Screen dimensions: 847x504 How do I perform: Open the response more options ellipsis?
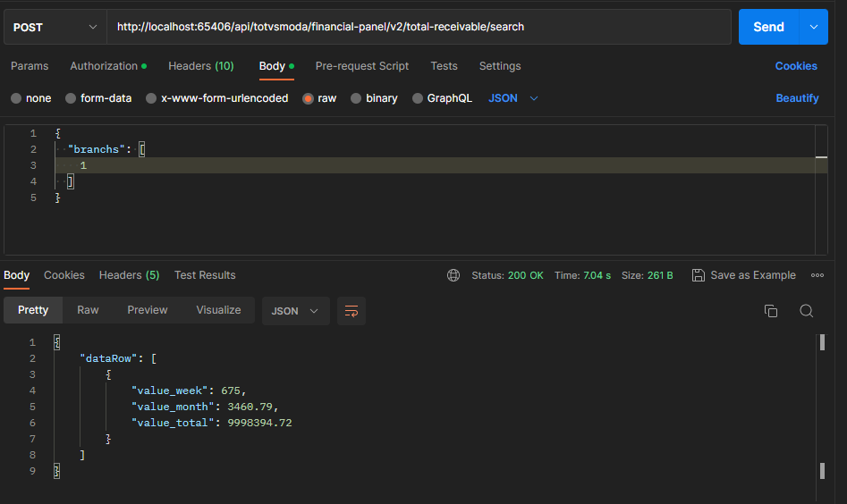817,275
